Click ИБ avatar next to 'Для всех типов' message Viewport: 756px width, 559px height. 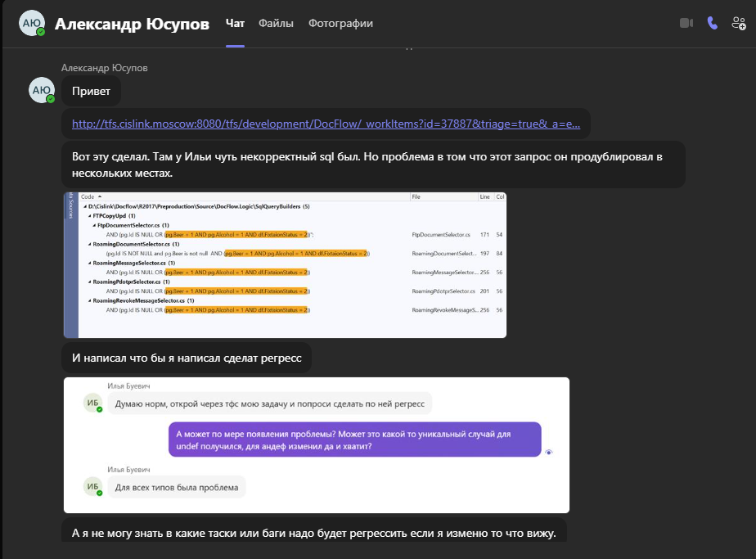(x=93, y=487)
